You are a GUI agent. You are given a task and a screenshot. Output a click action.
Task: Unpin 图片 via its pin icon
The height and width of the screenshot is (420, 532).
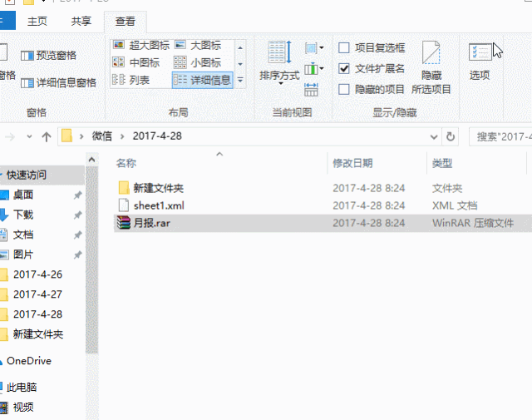point(77,254)
